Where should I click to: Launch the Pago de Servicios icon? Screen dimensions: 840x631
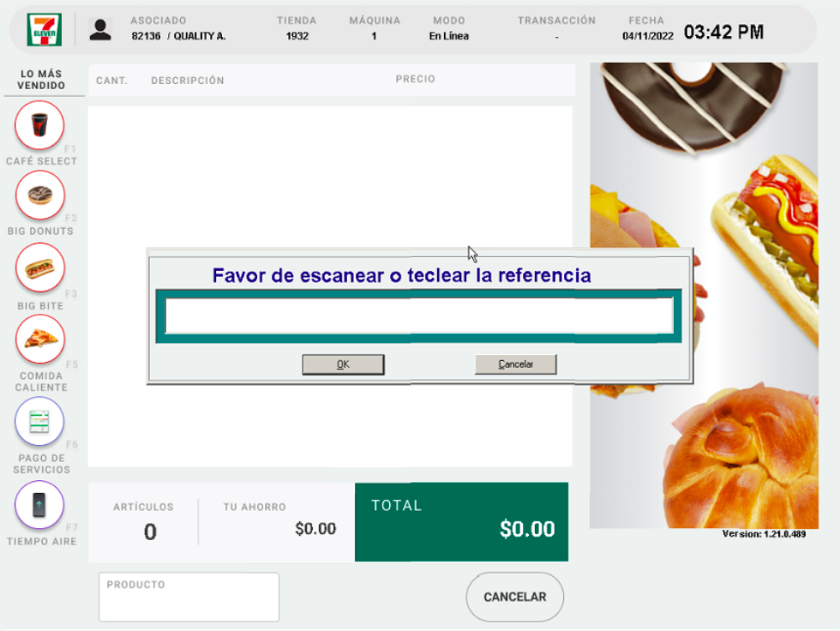click(x=39, y=422)
